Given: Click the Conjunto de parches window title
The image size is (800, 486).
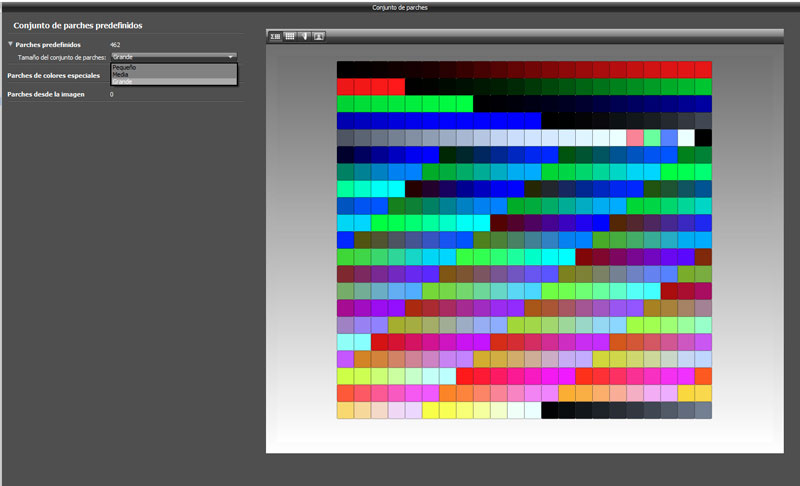Looking at the screenshot, I should [x=400, y=5].
